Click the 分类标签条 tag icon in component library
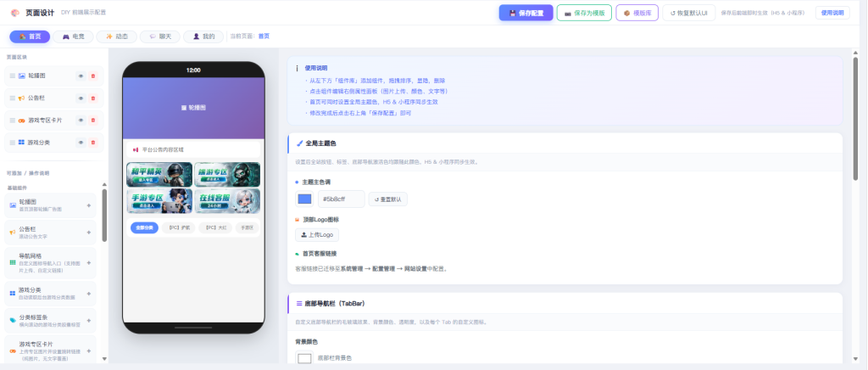 point(13,321)
